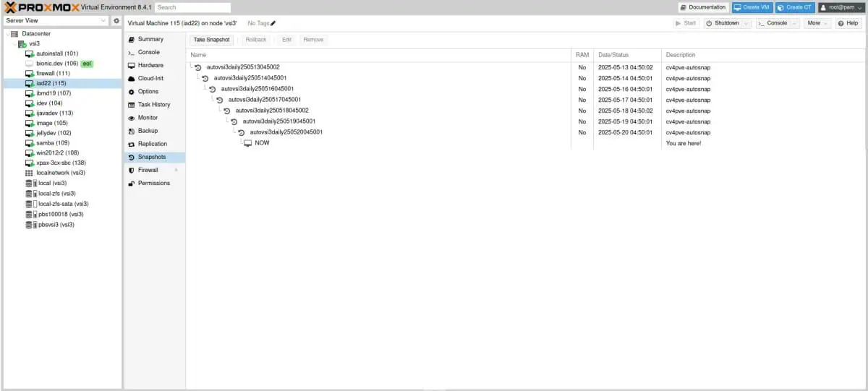Open the More actions dropdown

pyautogui.click(x=817, y=23)
